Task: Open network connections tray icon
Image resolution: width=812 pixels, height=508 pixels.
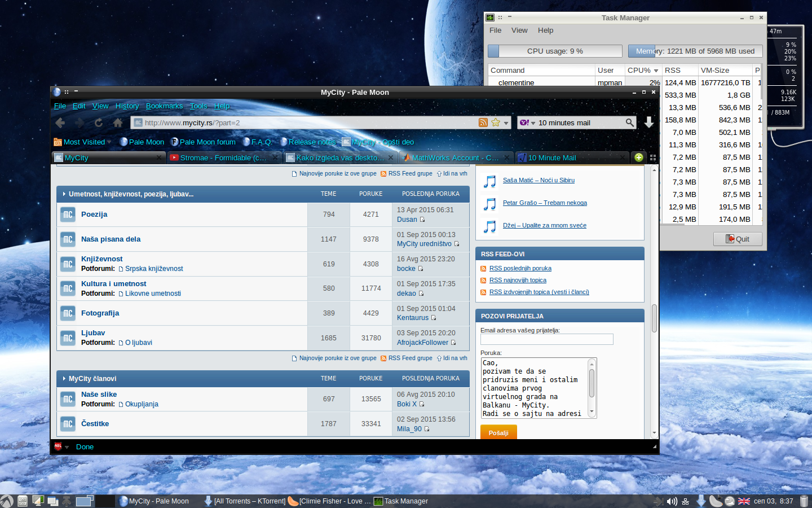Action: coord(686,501)
